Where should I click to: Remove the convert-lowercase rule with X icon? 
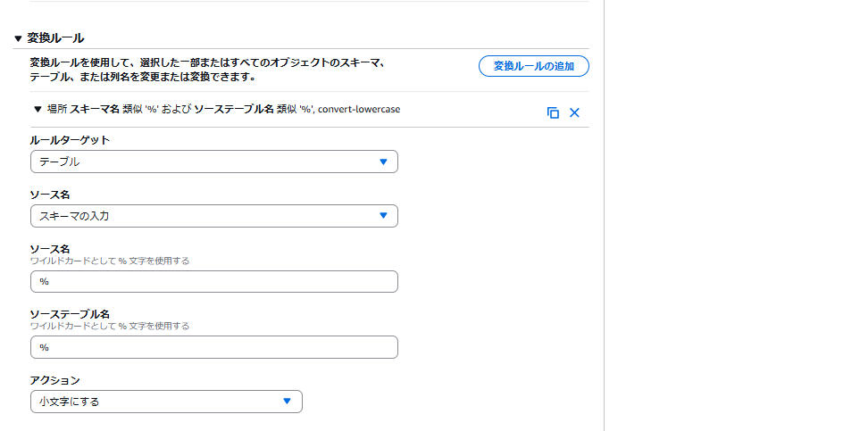[574, 112]
